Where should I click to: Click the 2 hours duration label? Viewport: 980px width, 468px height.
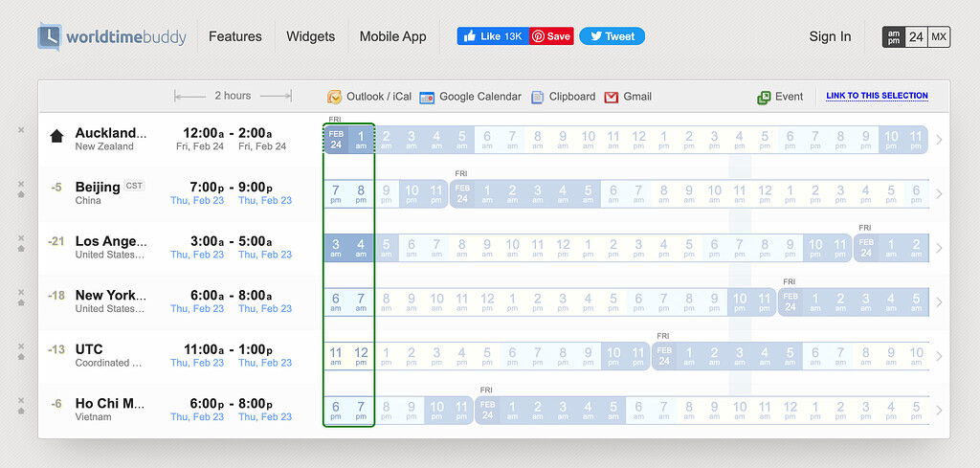[x=233, y=96]
